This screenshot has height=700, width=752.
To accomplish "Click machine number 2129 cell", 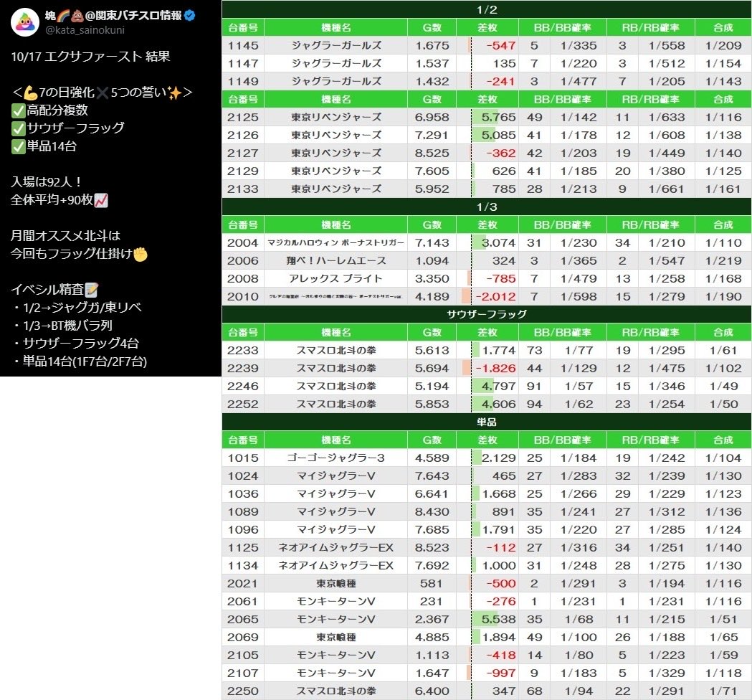I will (x=243, y=171).
